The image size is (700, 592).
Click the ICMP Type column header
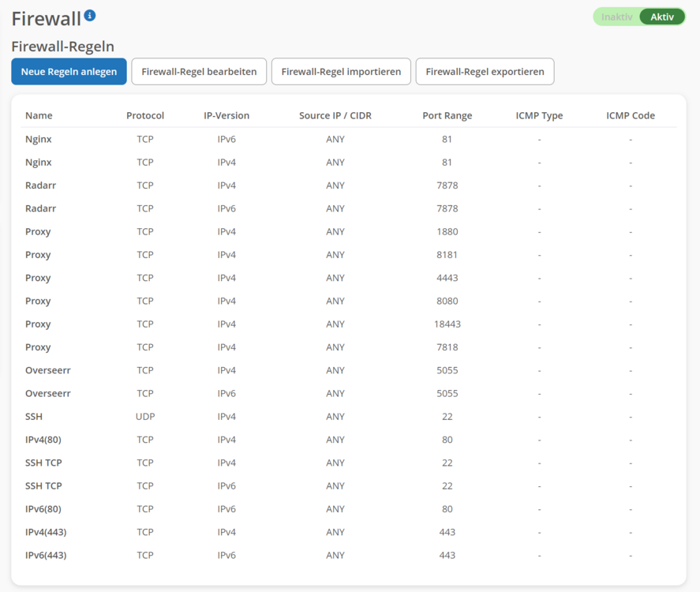pos(539,115)
